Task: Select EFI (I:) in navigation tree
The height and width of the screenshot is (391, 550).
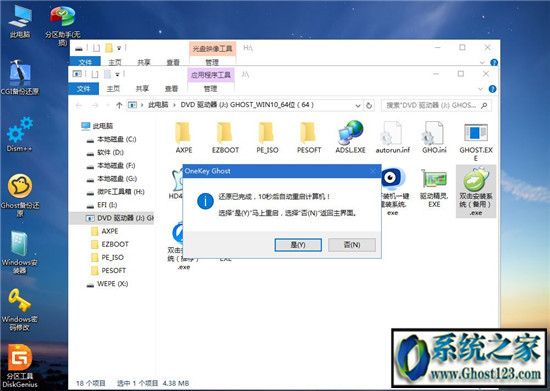Action: pyautogui.click(x=102, y=205)
